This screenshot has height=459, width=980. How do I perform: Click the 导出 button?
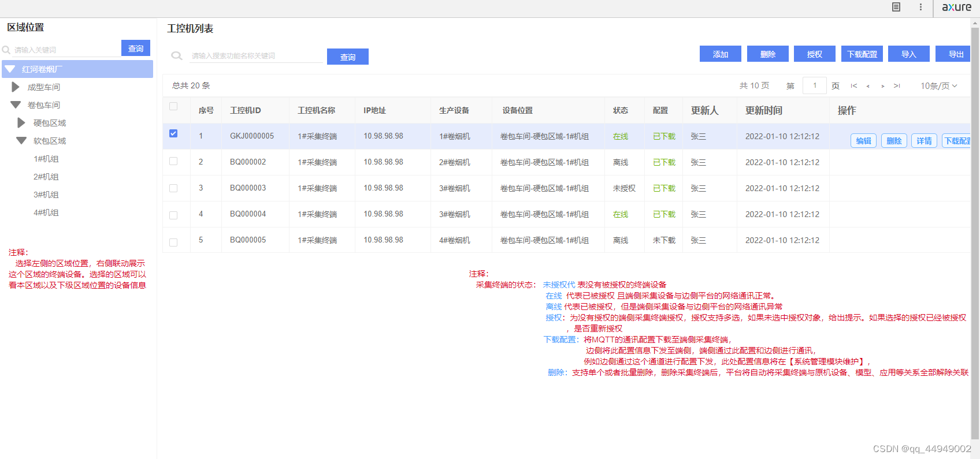click(x=953, y=54)
